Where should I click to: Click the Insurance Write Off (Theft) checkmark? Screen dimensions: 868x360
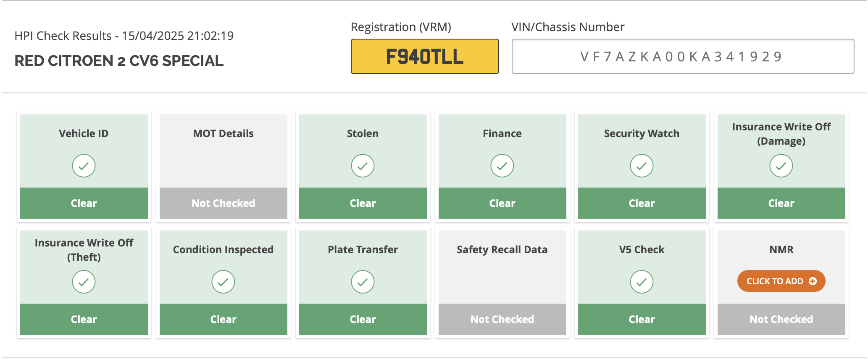click(x=84, y=282)
